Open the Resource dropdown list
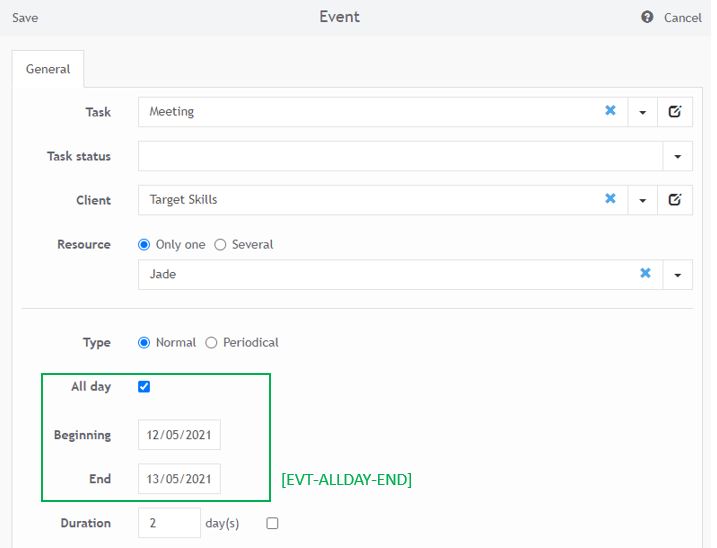This screenshot has height=548, width=717. point(677,274)
